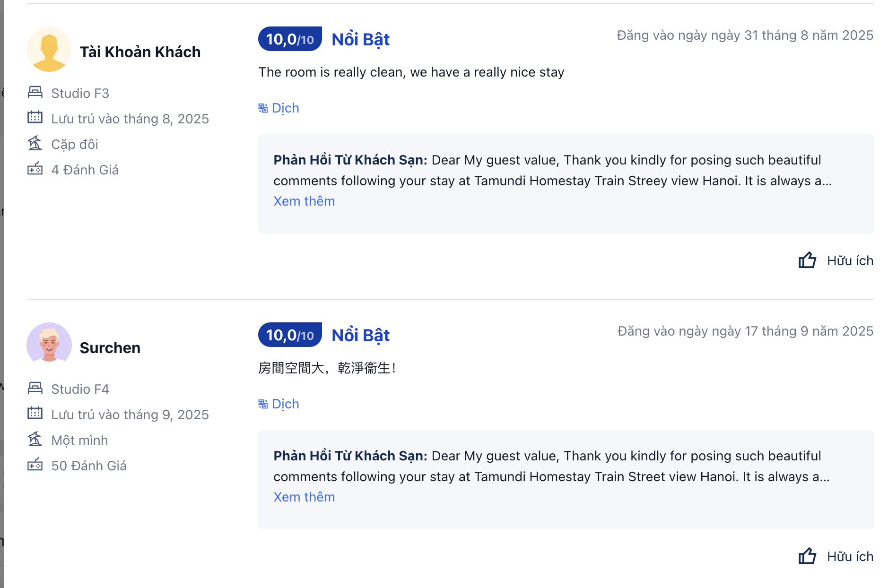
Task: Click Surchen's 10,0/10 rating badge
Action: click(290, 335)
